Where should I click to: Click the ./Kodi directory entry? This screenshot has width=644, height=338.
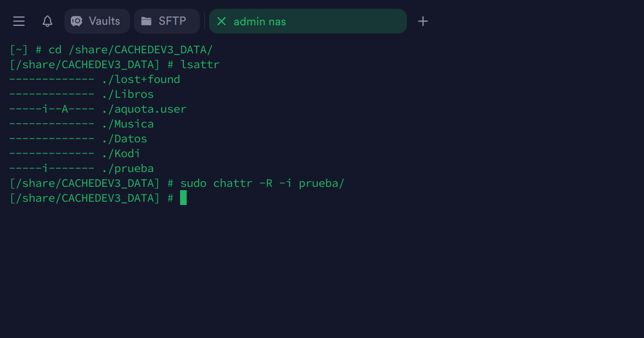pyautogui.click(x=121, y=153)
